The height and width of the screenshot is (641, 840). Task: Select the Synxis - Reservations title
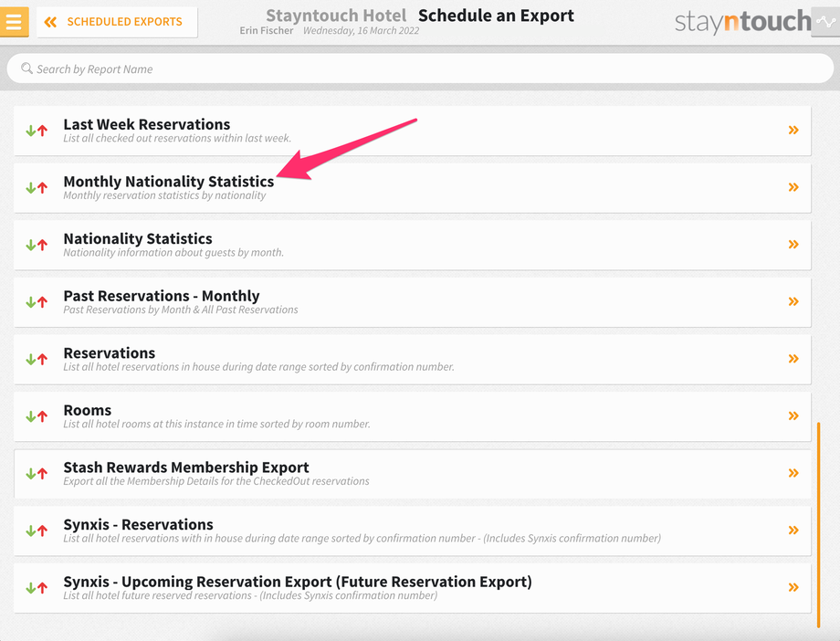138,525
